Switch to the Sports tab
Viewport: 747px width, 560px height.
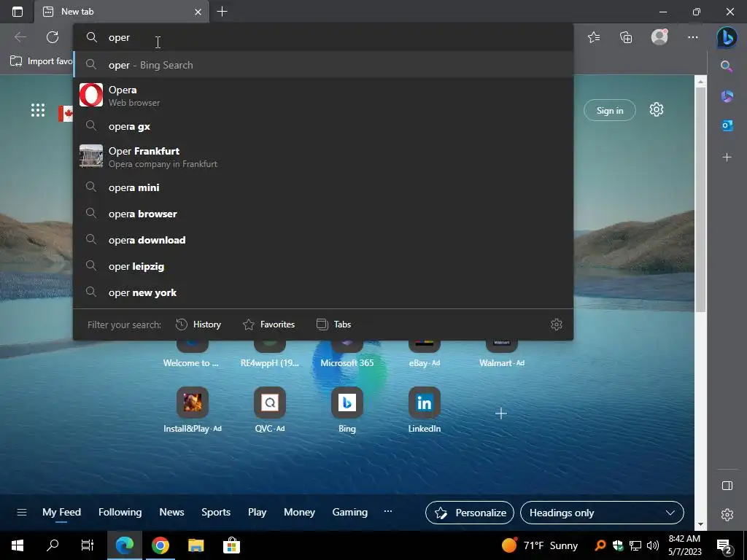tap(216, 513)
